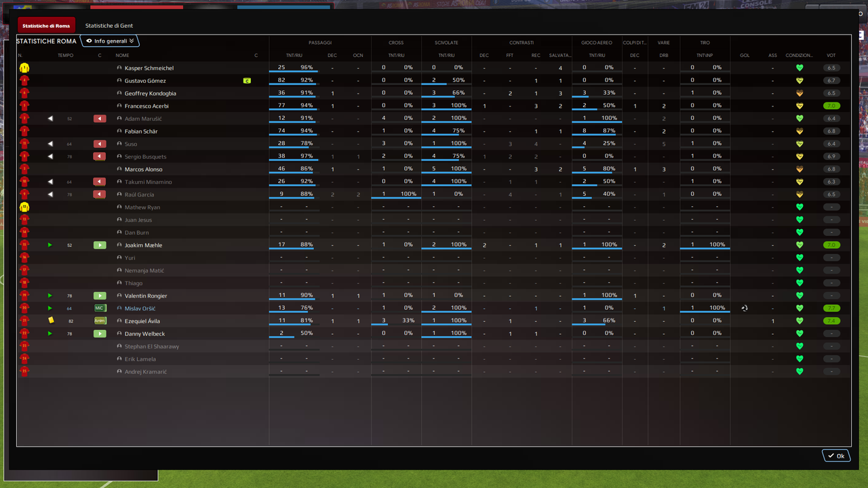Open Joakim Mæhle's player profile
The width and height of the screenshot is (868, 488).
tap(144, 245)
